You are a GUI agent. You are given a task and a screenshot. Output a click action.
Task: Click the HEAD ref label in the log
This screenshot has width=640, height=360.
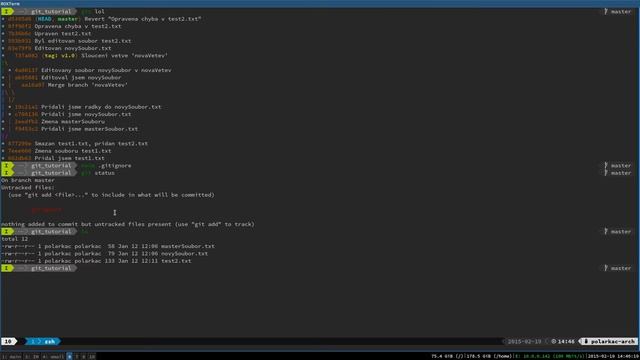[x=44, y=19]
